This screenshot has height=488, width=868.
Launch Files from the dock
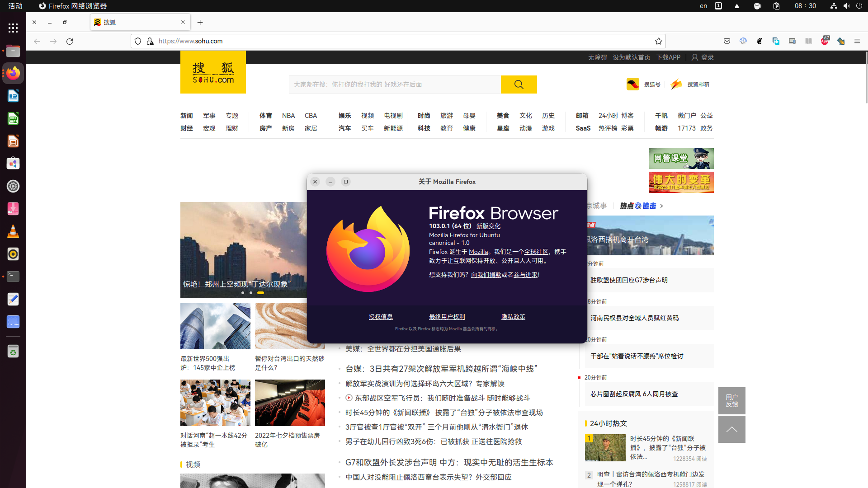13,51
